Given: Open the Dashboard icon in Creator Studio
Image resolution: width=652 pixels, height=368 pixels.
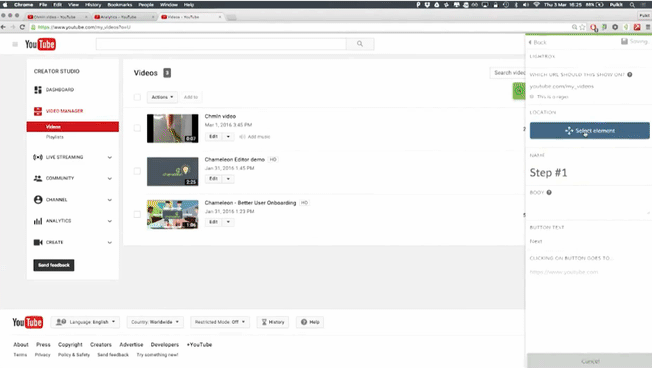Looking at the screenshot, I should pos(38,90).
